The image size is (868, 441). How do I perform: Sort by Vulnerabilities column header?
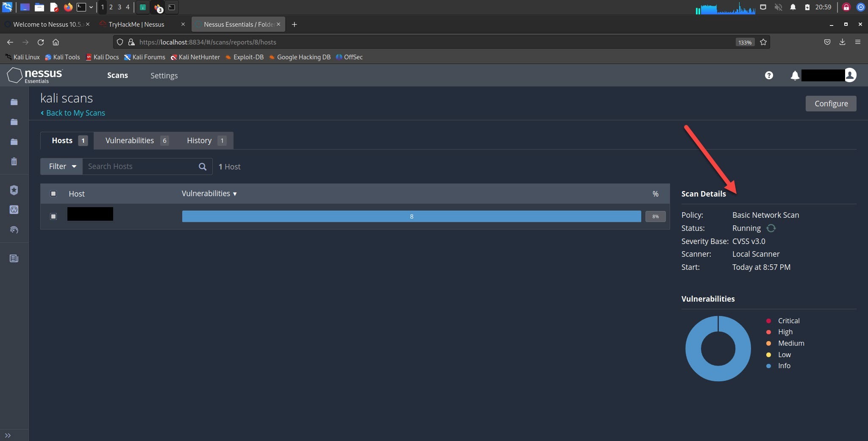coord(209,194)
